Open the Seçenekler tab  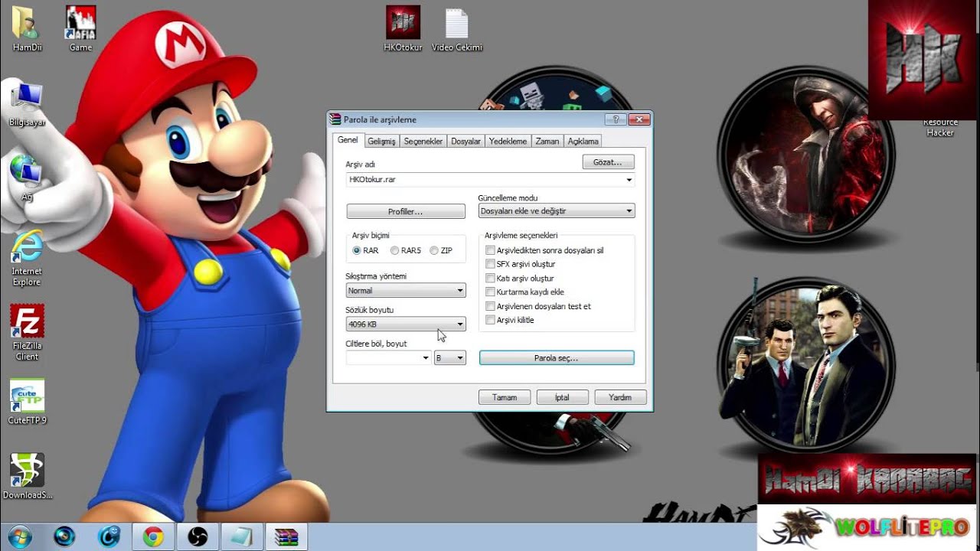(423, 142)
